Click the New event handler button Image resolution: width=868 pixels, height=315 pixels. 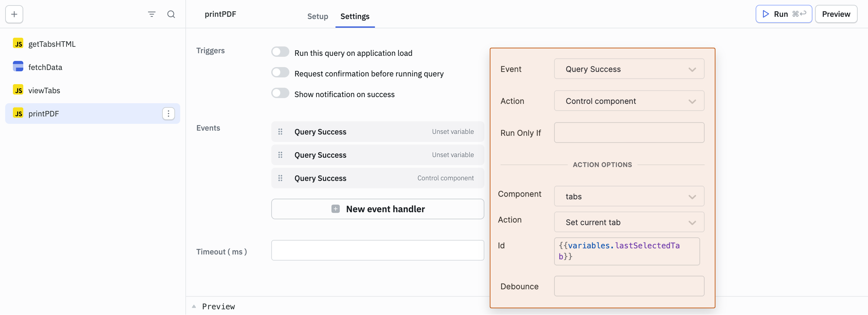(x=377, y=209)
